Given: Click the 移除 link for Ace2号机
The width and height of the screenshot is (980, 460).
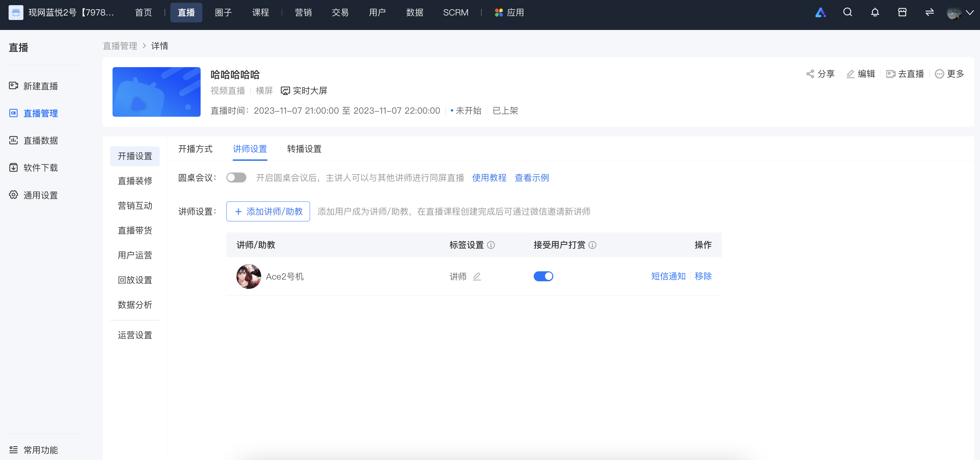Looking at the screenshot, I should click(x=703, y=276).
